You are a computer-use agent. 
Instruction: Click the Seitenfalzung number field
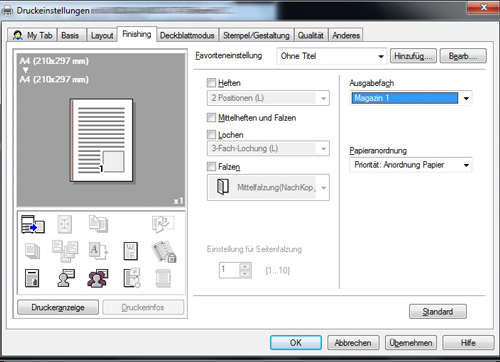tap(229, 270)
